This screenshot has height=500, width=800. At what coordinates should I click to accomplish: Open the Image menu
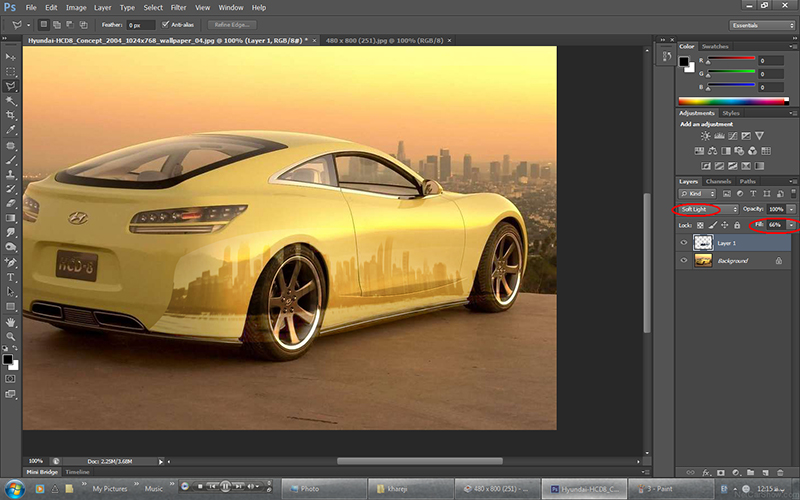point(76,8)
